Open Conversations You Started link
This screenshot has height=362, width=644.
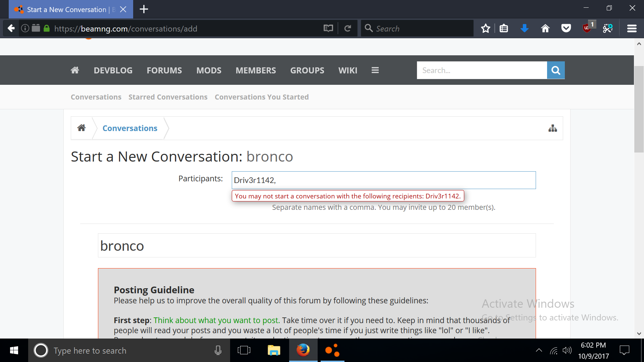pos(262,97)
